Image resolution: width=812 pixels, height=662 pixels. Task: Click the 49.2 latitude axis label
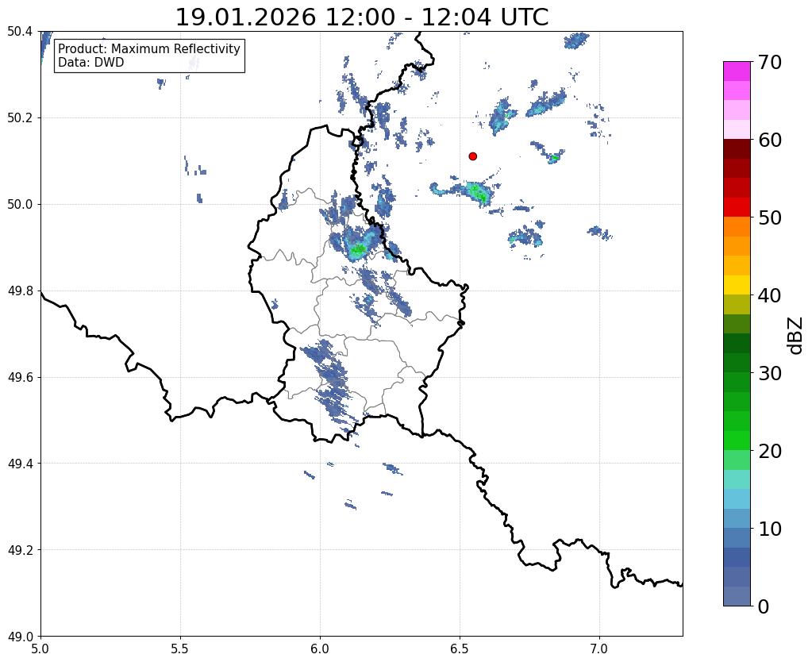(x=20, y=550)
